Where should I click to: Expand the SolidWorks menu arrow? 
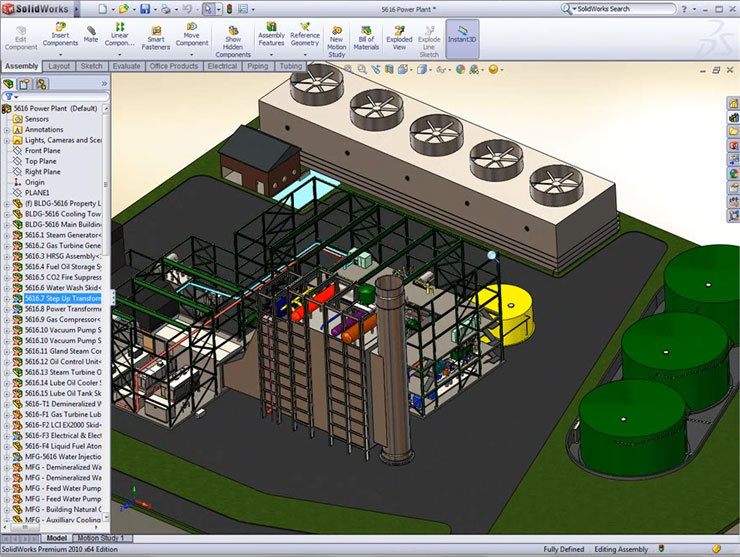[76, 8]
